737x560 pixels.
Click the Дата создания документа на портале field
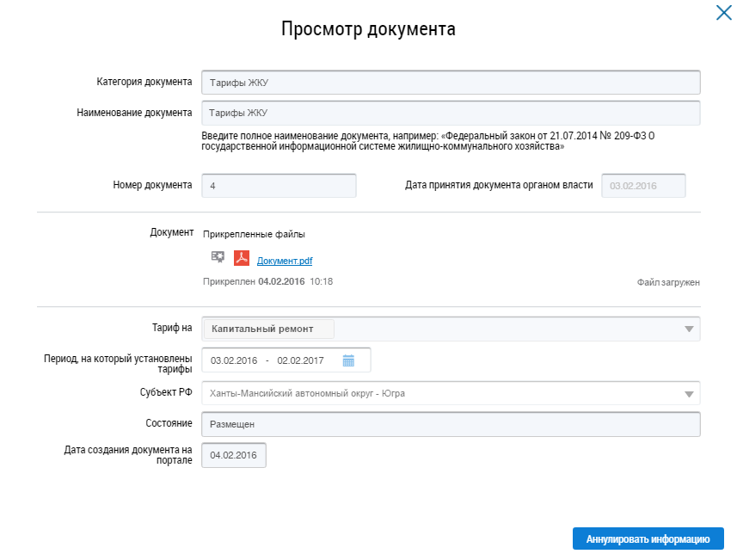point(233,455)
